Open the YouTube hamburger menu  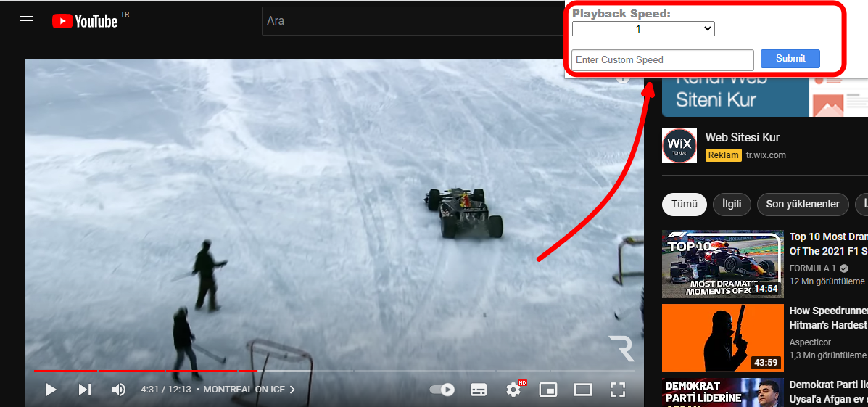(x=26, y=21)
